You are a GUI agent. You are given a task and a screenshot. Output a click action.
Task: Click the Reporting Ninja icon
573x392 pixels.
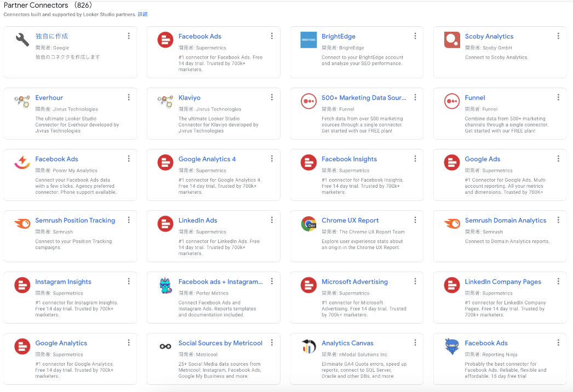452,347
